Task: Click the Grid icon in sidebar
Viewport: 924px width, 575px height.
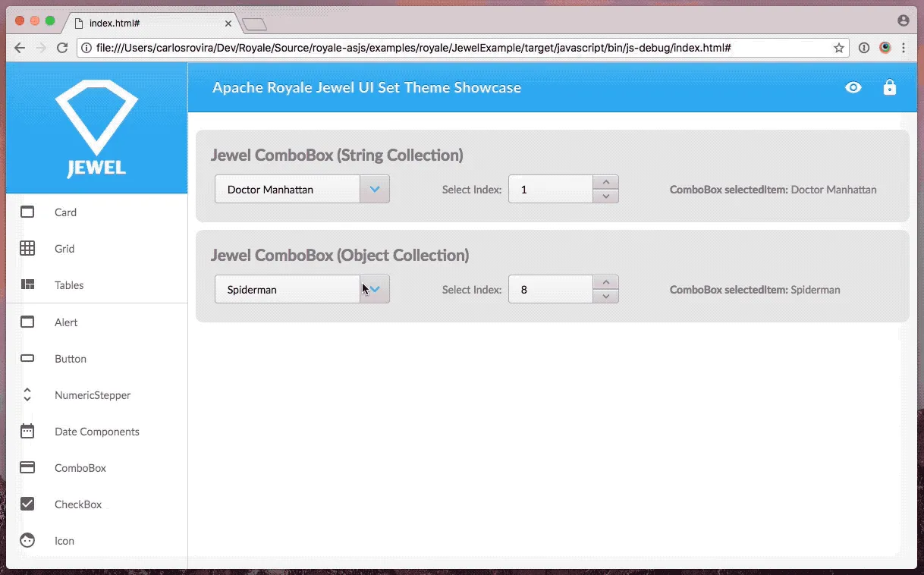Action: [27, 248]
